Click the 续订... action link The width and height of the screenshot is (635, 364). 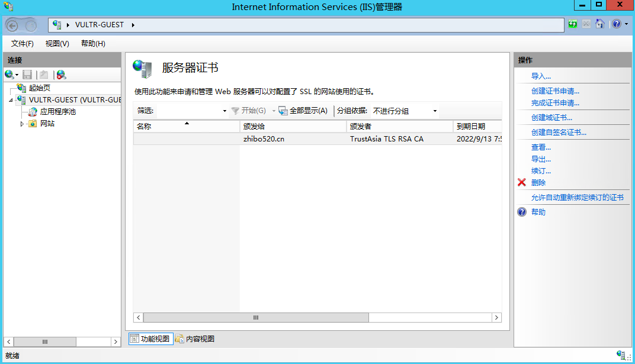(541, 170)
